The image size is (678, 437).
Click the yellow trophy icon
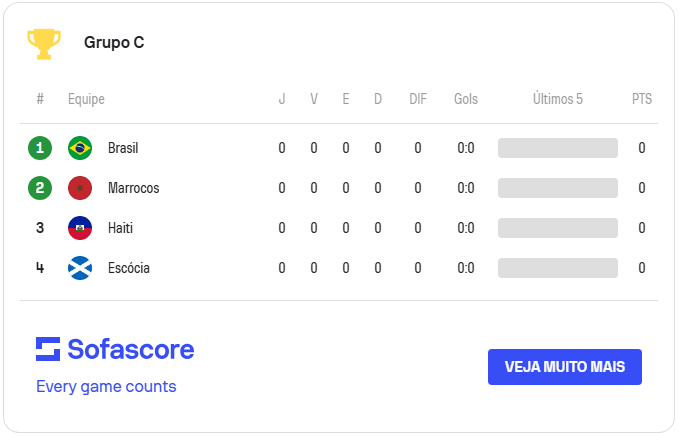(43, 43)
